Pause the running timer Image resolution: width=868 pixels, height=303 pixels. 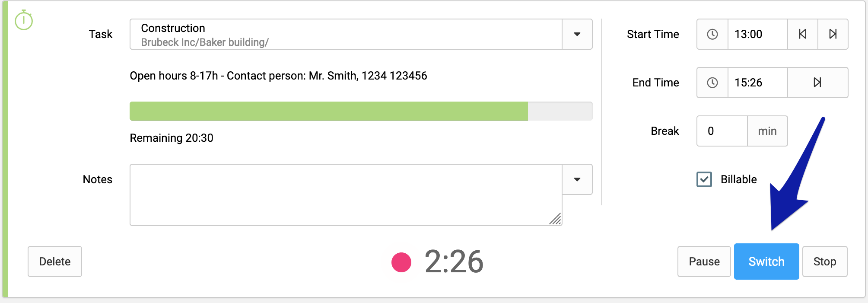704,262
